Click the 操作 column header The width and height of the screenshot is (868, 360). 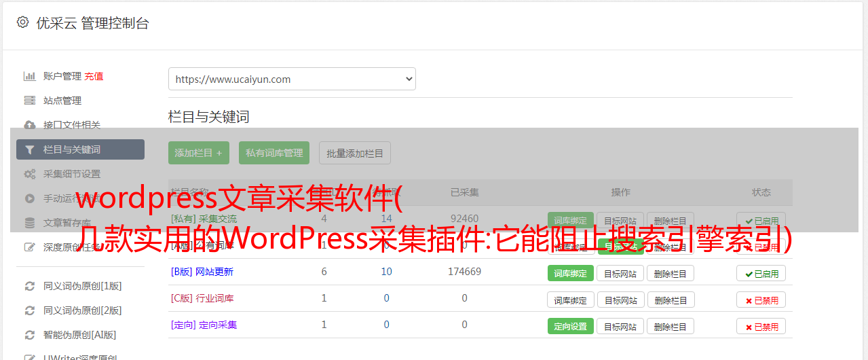pyautogui.click(x=620, y=192)
